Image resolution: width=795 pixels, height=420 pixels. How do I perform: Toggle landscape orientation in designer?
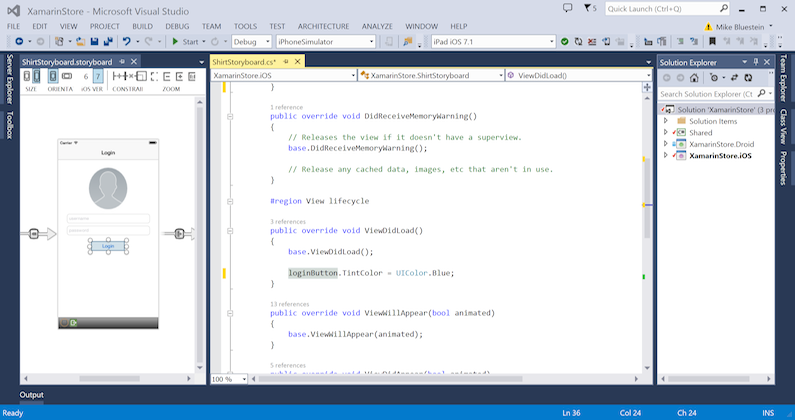tap(67, 76)
